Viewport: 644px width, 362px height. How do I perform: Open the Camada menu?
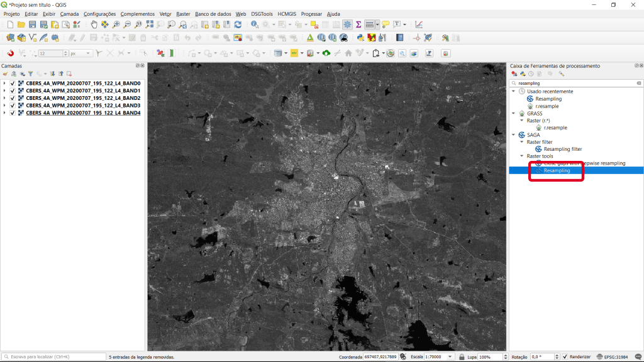click(69, 14)
